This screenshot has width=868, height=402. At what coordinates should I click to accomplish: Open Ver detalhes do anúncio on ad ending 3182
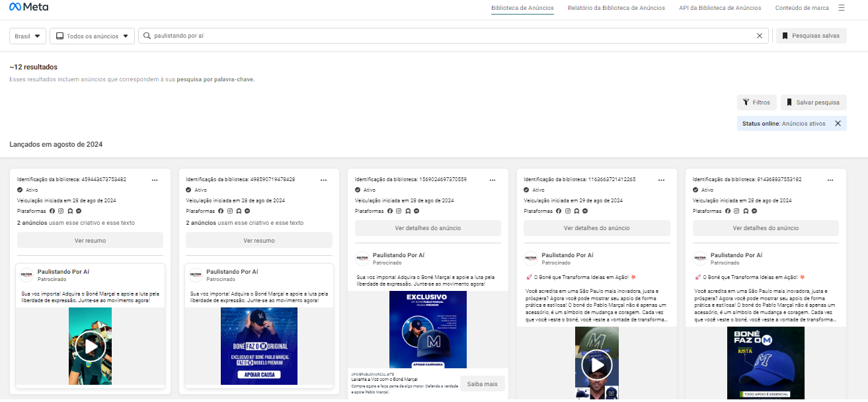coord(766,228)
